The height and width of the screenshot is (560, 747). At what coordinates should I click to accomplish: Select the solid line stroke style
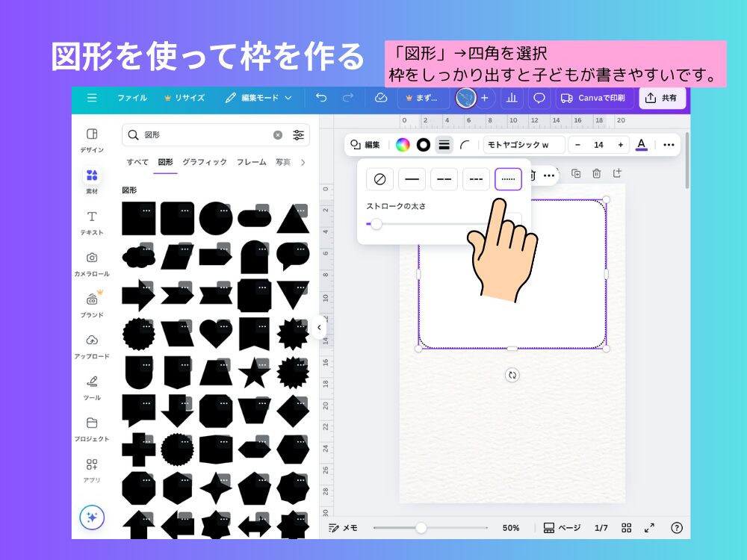[412, 179]
